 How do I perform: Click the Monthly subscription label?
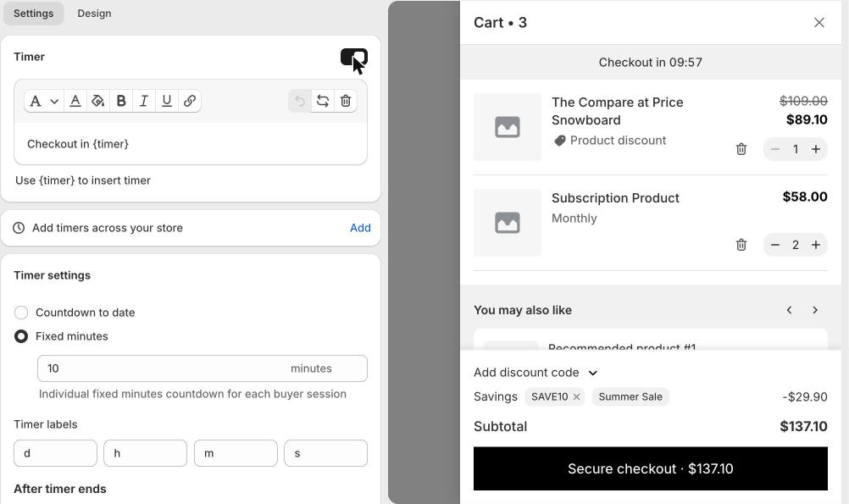[x=574, y=219]
